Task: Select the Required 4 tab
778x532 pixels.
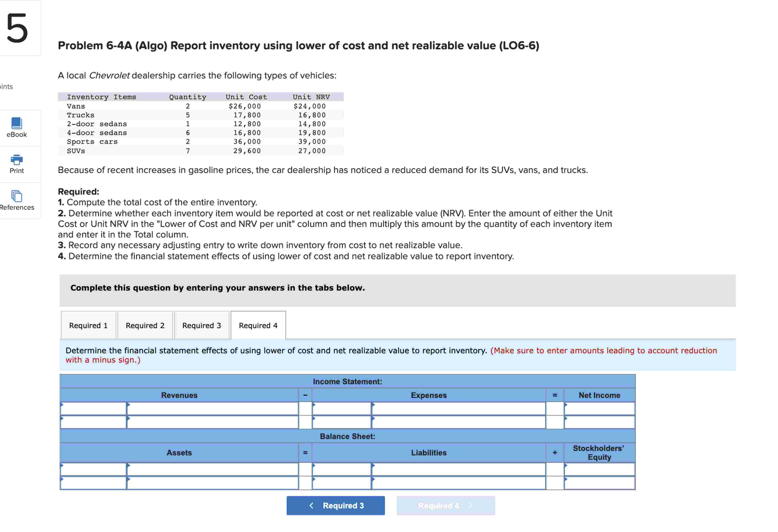Action: pos(258,325)
